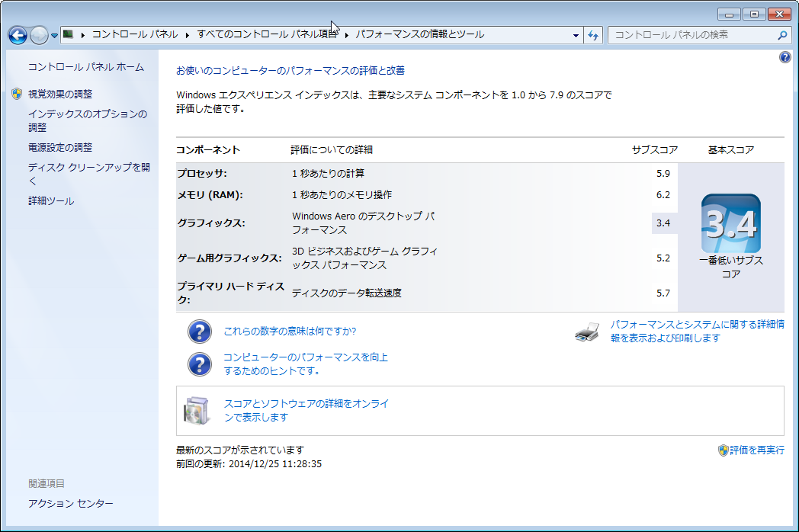Screen dimensions: 799x532
Task: Select パフォーマンスの情報とツール breadcrumb
Action: 420,34
